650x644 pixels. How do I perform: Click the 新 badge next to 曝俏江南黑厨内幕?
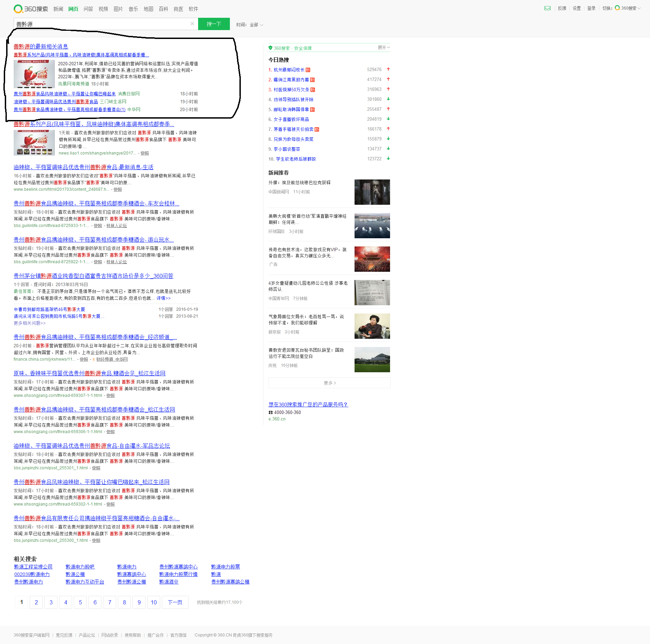point(313,80)
